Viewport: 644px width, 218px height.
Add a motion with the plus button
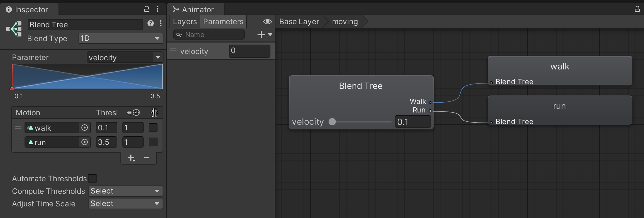pyautogui.click(x=131, y=158)
